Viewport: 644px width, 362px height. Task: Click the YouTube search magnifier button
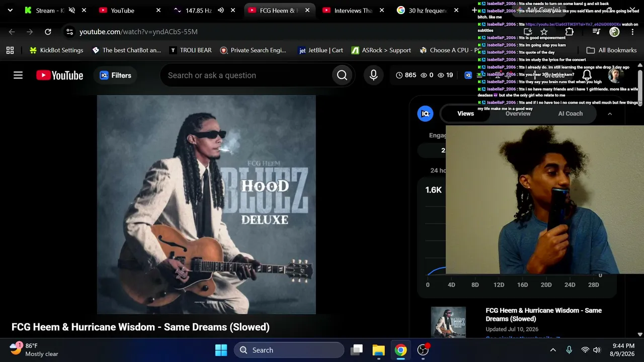click(342, 75)
